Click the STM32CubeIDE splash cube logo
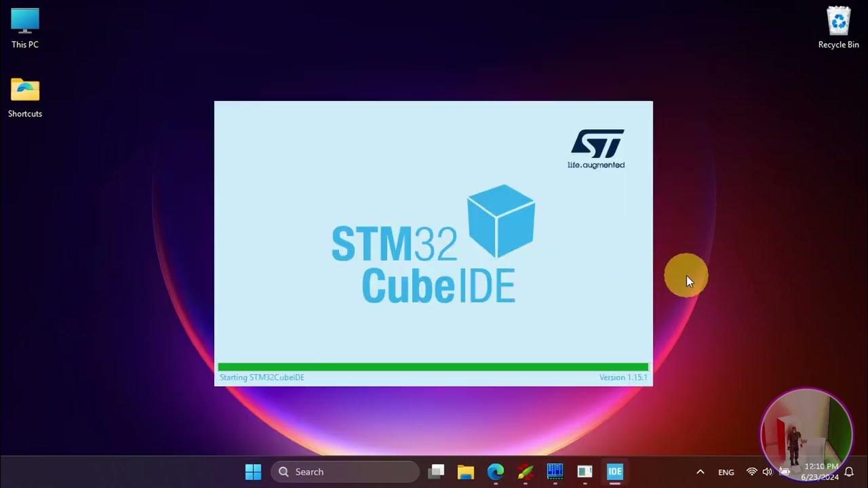868x488 pixels. (x=501, y=221)
